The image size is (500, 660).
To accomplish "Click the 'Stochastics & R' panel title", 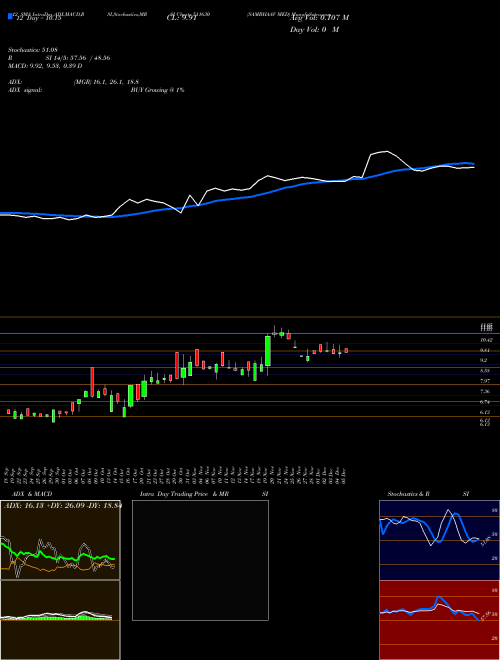I will click(409, 494).
